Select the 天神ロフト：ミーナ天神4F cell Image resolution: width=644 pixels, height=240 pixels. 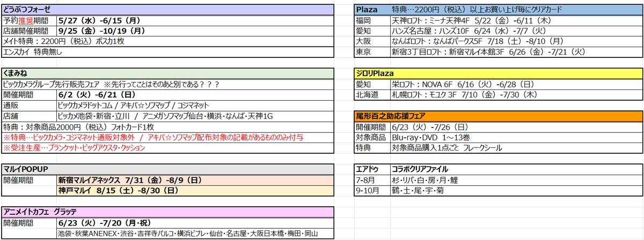coord(516,20)
